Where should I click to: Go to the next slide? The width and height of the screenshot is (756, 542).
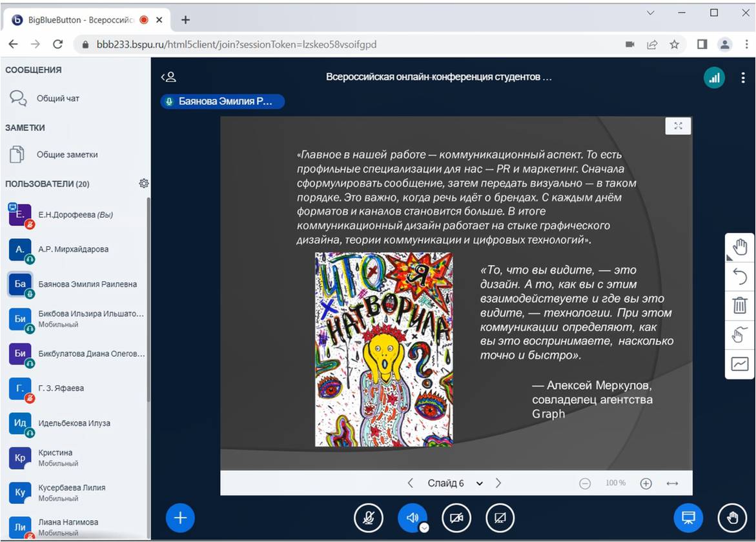tap(498, 483)
